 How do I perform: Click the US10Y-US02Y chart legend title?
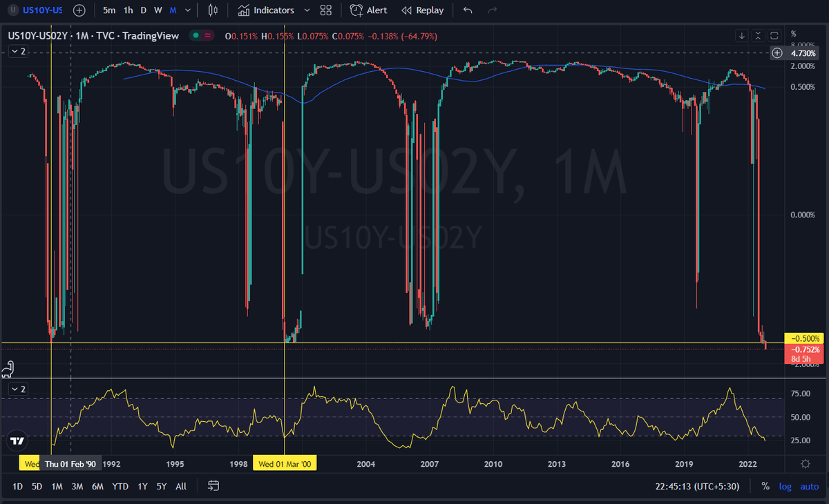click(93, 36)
